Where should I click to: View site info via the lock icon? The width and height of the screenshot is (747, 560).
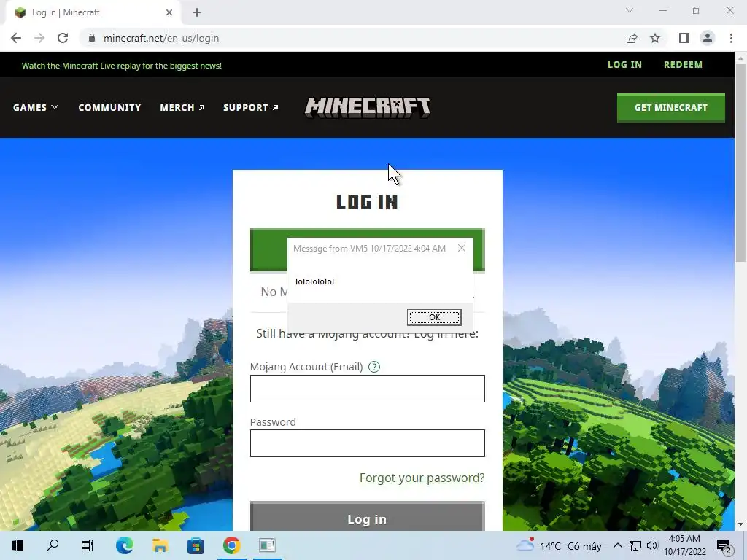[92, 38]
